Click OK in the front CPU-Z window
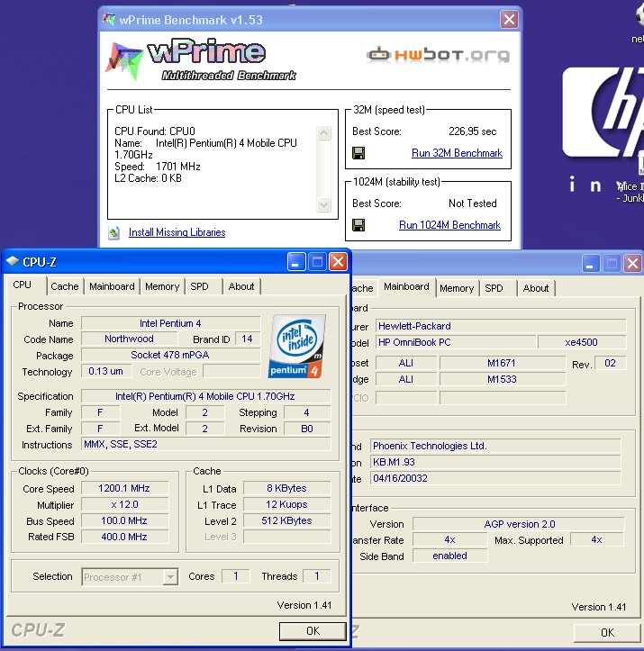 [x=313, y=631]
